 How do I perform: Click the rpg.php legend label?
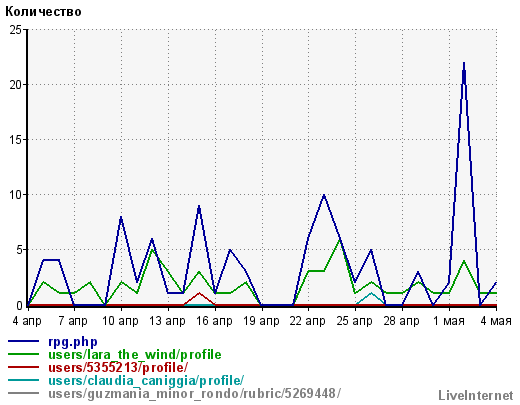coord(73,342)
